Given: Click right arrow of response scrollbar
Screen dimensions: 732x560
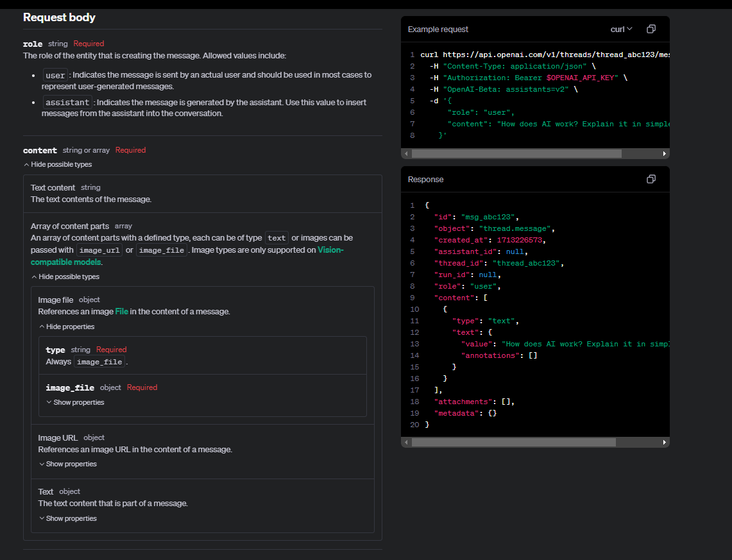Looking at the screenshot, I should 664,442.
